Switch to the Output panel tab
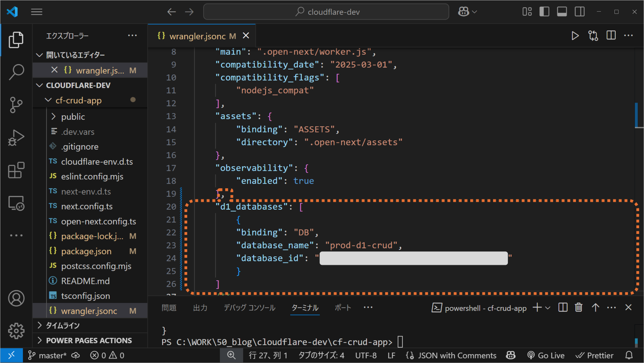This screenshot has width=644, height=363. (x=200, y=308)
